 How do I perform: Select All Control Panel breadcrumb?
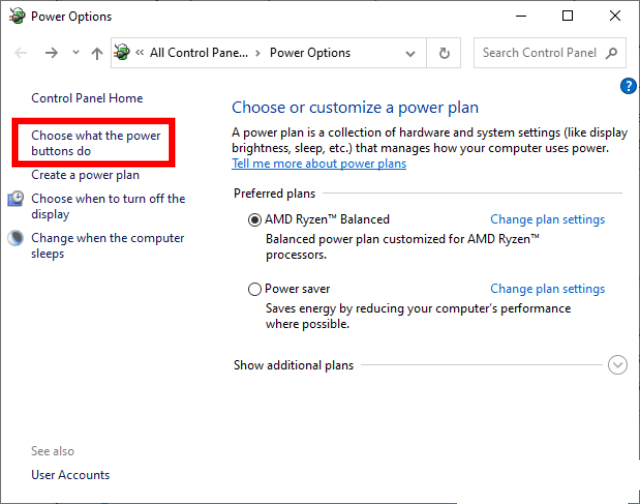(199, 53)
